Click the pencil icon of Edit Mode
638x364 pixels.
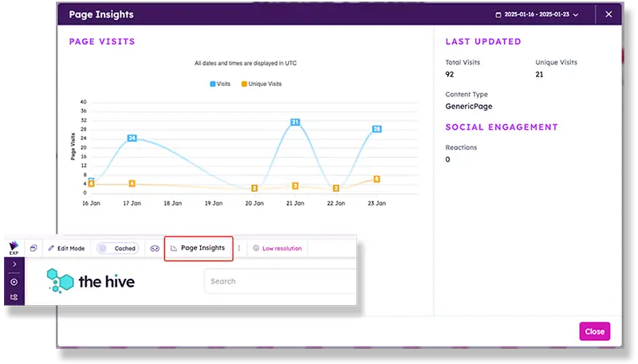point(51,249)
